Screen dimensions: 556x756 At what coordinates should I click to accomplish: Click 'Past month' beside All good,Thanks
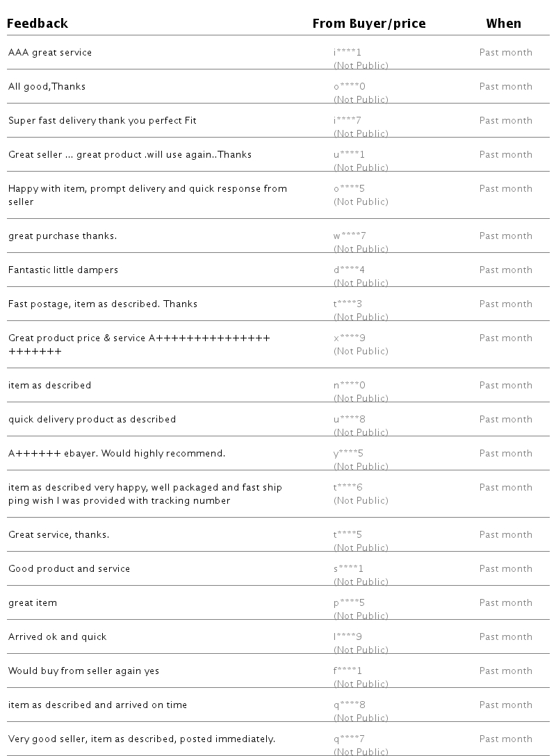pyautogui.click(x=505, y=87)
